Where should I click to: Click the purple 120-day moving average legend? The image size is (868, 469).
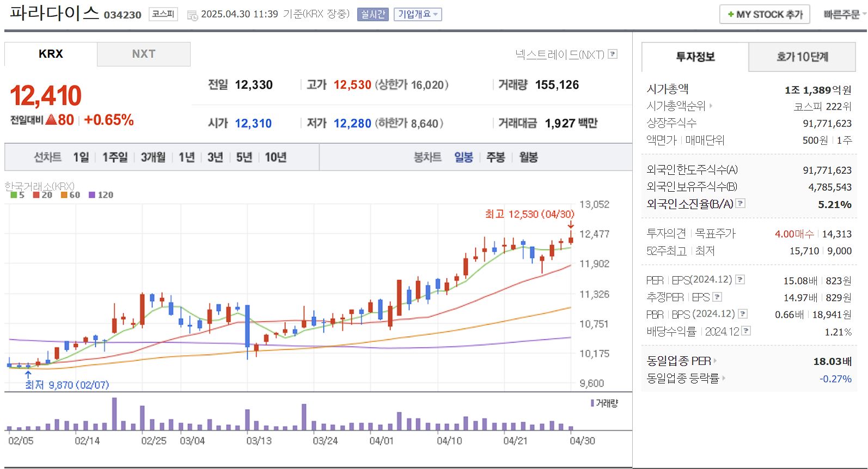click(101, 195)
